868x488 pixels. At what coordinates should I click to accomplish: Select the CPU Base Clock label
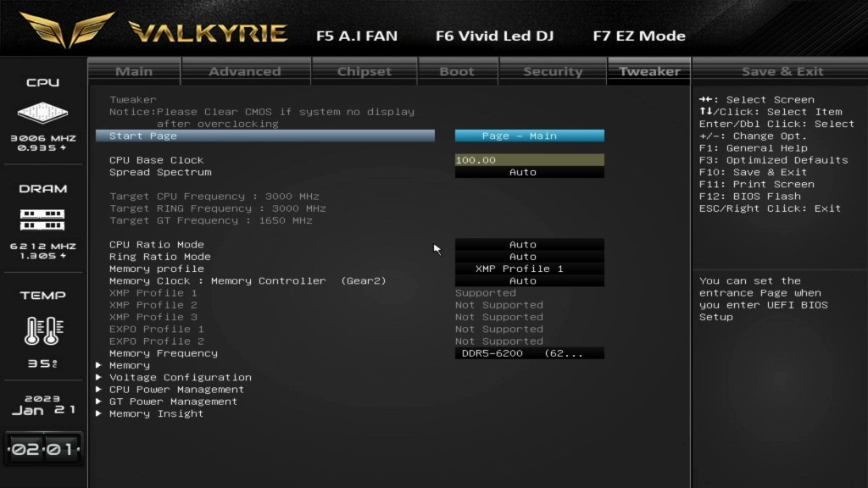(x=157, y=160)
